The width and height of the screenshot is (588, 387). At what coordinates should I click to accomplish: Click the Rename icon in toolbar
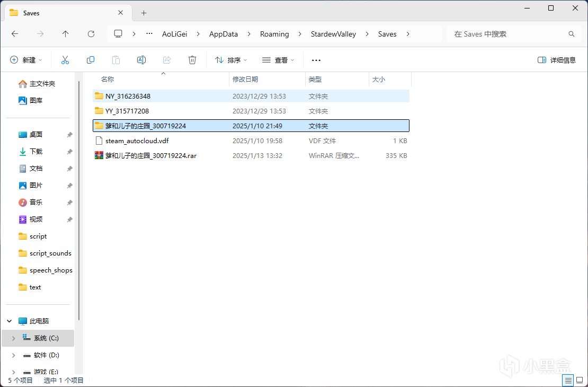coord(141,60)
